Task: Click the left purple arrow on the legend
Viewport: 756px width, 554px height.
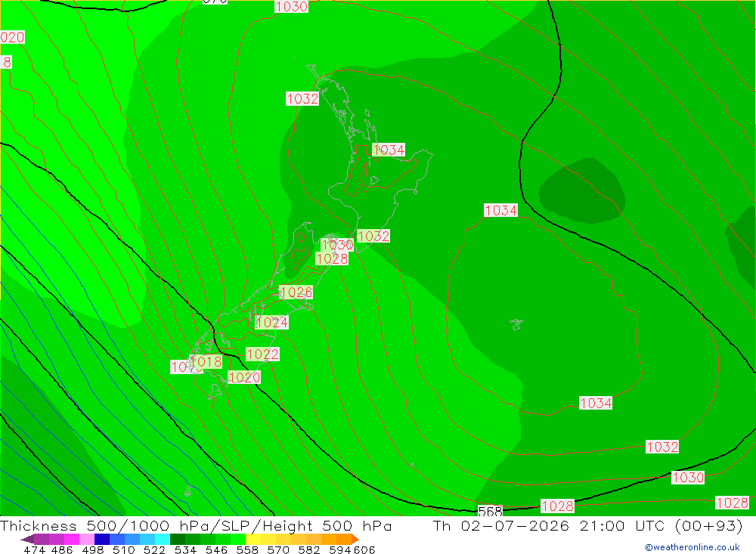Action: pyautogui.click(x=27, y=539)
